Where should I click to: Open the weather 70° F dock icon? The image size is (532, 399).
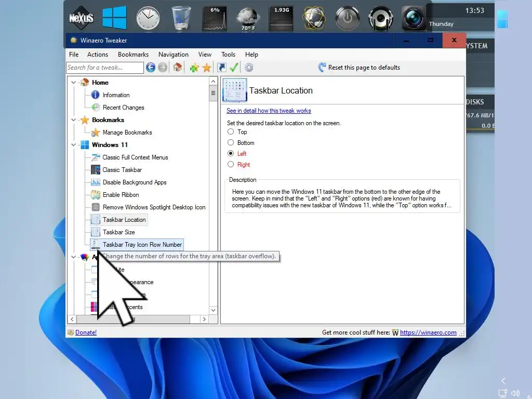point(248,19)
